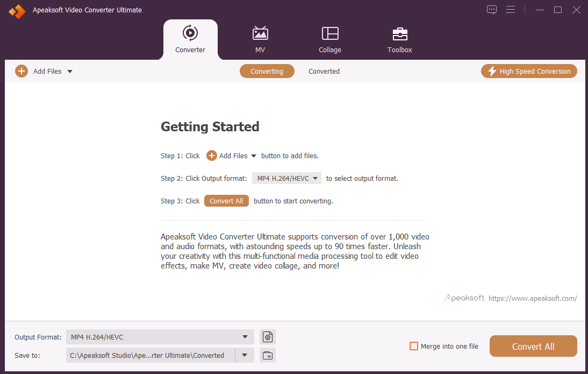This screenshot has height=374, width=588.
Task: Toggle Merge into one file checkbox
Action: tap(414, 346)
